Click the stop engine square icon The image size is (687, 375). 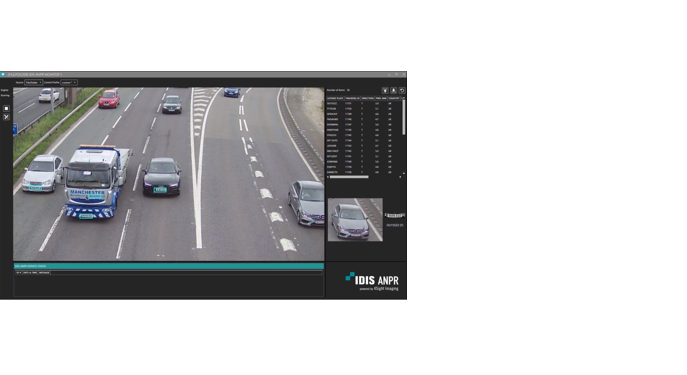coord(6,108)
